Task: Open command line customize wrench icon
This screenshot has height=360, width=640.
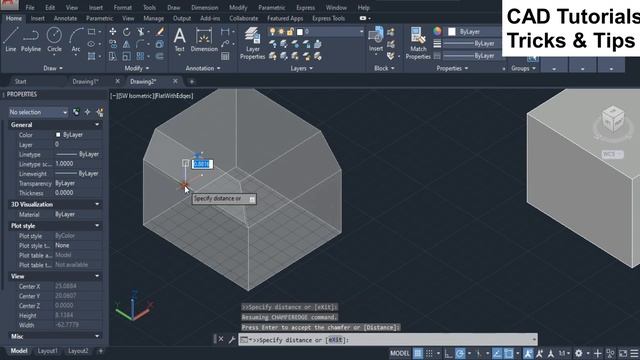Action: [x=231, y=340]
